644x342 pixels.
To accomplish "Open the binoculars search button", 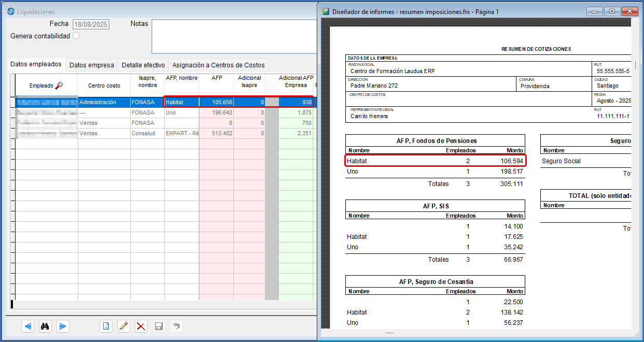I will (x=45, y=326).
